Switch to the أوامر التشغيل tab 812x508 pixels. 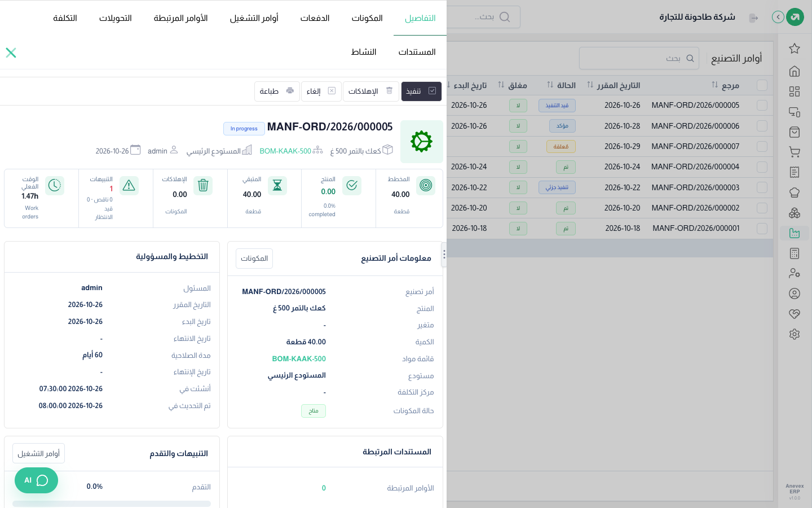[x=254, y=18]
